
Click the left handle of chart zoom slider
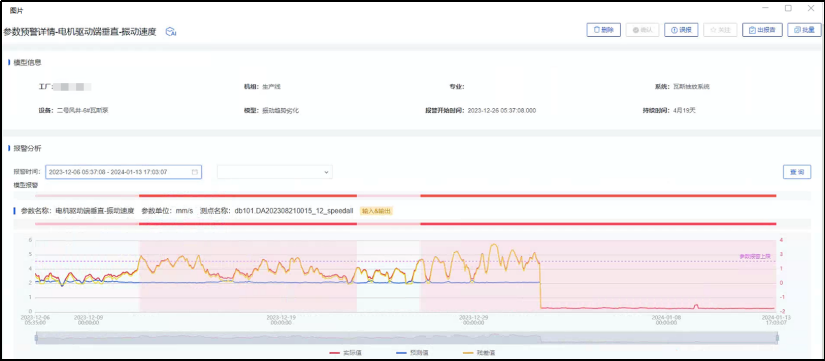[36, 338]
